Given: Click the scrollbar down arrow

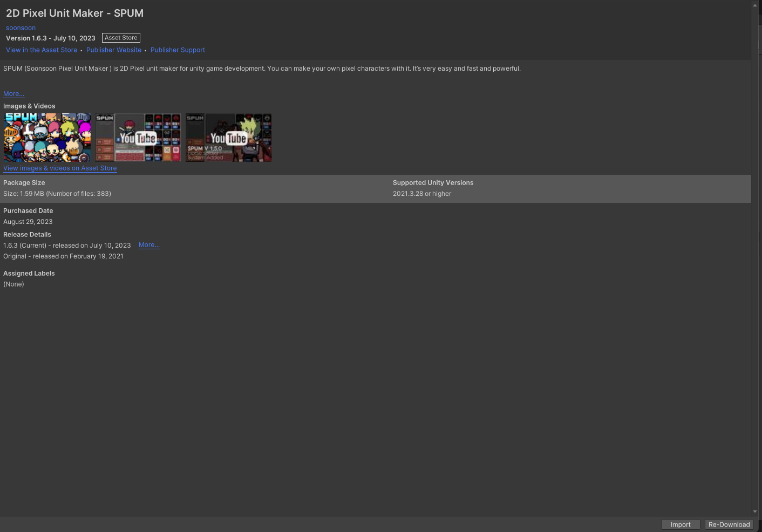Looking at the screenshot, I should tap(754, 511).
